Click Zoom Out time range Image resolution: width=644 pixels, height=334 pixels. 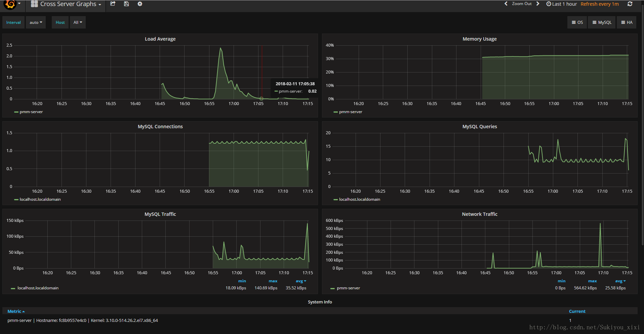coord(522,4)
